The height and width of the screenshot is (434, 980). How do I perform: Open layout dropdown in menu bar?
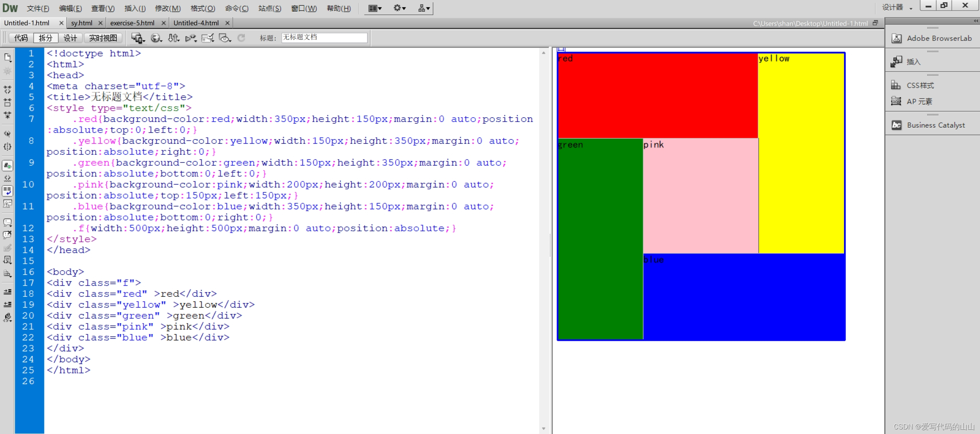[x=375, y=8]
